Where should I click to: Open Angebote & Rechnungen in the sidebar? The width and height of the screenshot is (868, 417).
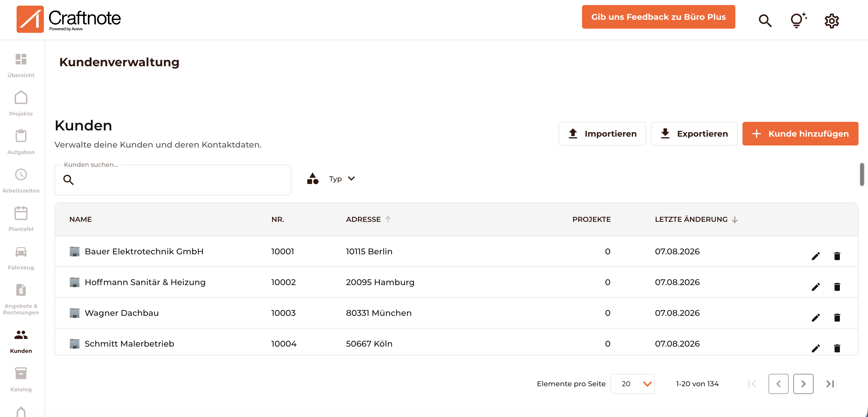[x=21, y=300]
